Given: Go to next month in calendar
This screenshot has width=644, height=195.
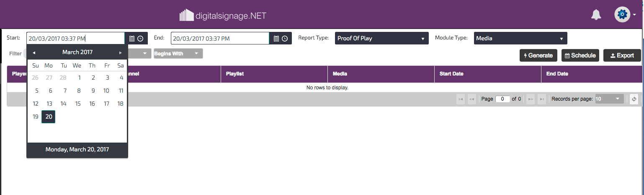Looking at the screenshot, I should 121,52.
